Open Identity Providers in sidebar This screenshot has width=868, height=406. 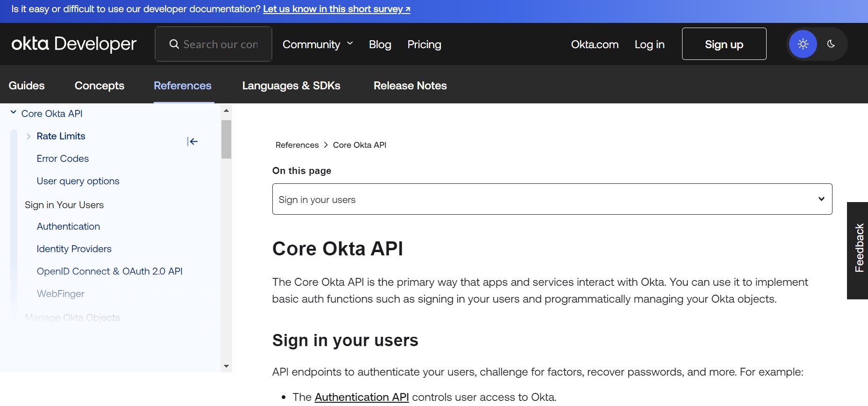tap(74, 249)
